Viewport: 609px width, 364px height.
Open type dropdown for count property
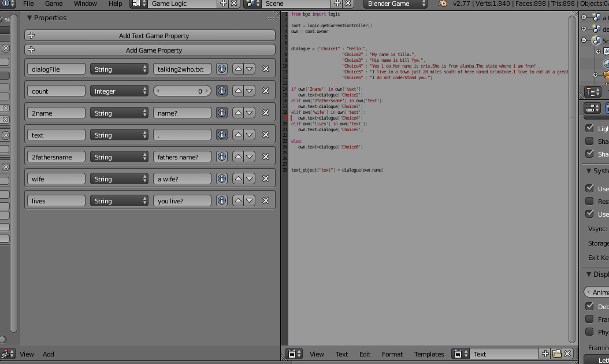click(119, 91)
